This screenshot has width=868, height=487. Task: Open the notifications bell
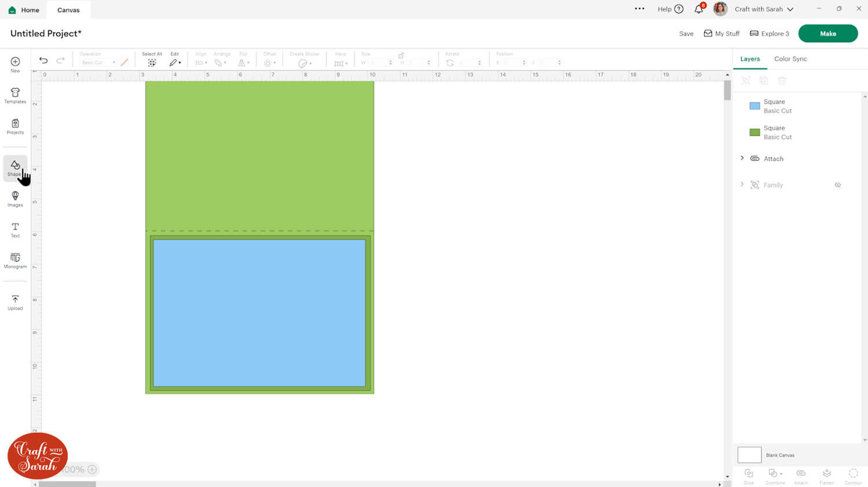(699, 9)
